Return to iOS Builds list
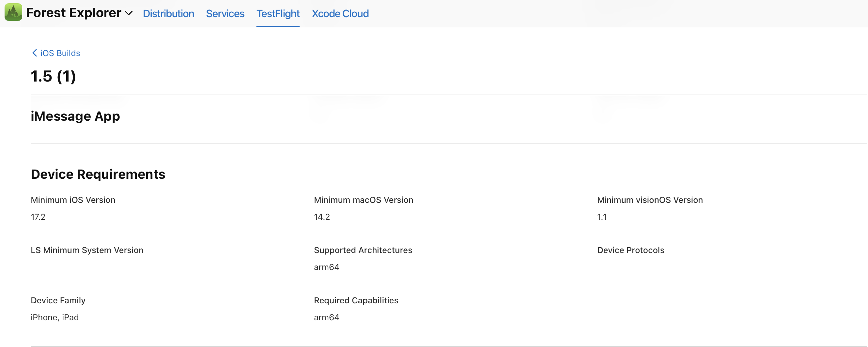 click(x=60, y=53)
